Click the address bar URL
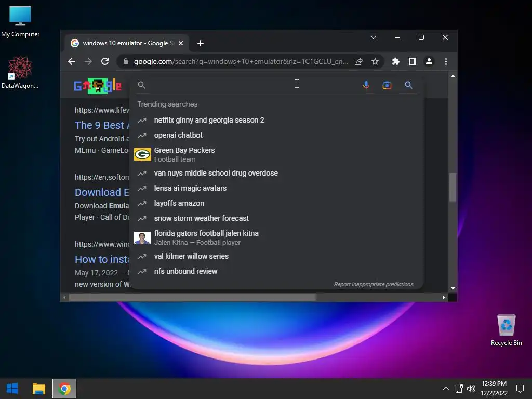Image resolution: width=532 pixels, height=399 pixels. click(x=241, y=61)
